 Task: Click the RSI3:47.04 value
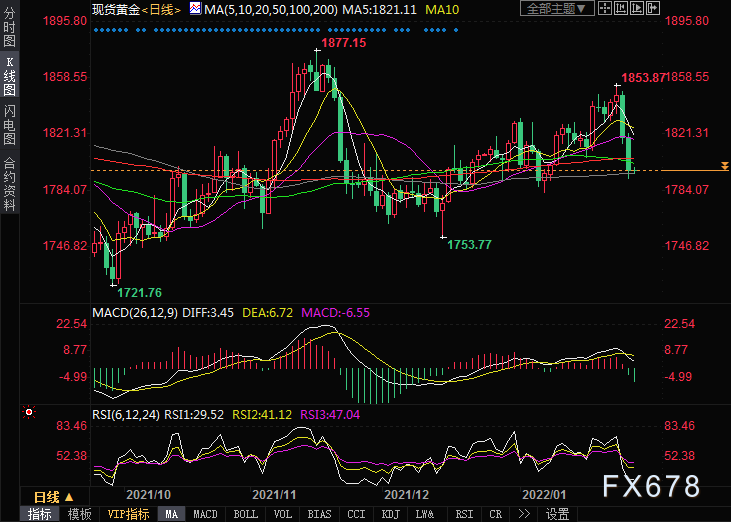(x=330, y=414)
